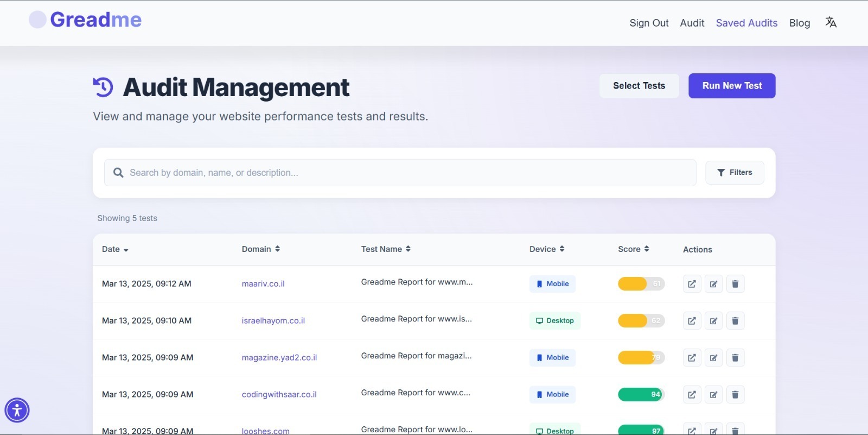
Task: Click "Greadme Report for www.c..." test name
Action: 416,393
